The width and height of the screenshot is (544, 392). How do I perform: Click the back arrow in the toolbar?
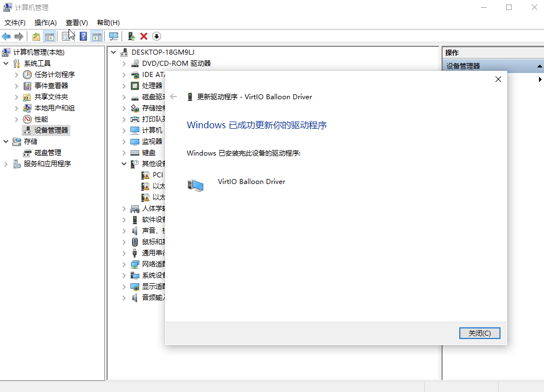6,36
